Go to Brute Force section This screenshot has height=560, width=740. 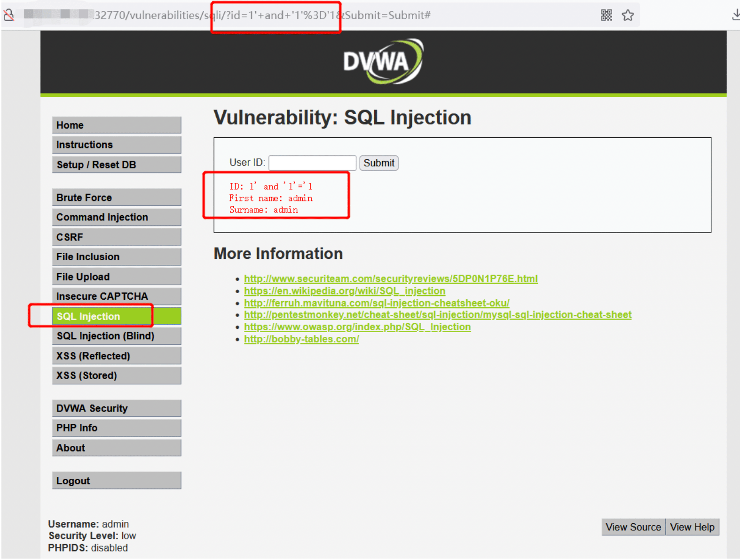pyautogui.click(x=117, y=197)
